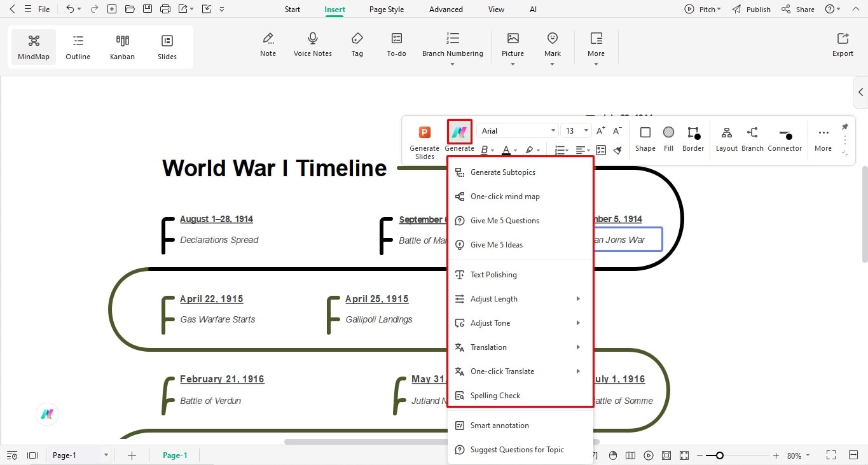Click the Pitch button
This screenshot has height=465, width=868.
click(703, 10)
